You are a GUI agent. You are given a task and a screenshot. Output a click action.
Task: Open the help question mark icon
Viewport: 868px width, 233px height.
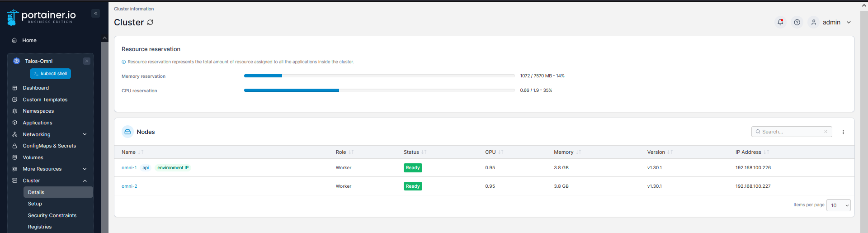(x=797, y=22)
